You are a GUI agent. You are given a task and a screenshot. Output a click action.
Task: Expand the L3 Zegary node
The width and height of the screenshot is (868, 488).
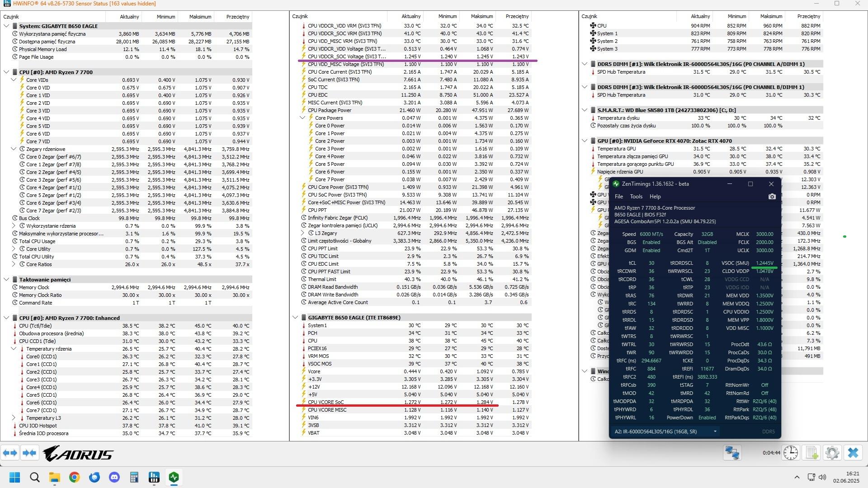302,233
